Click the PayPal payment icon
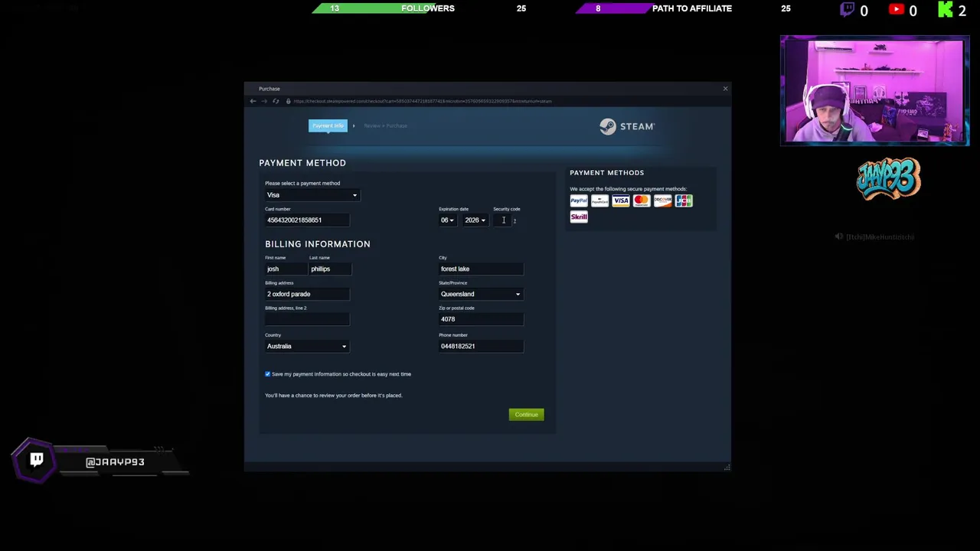Viewport: 980px width, 551px height. pos(579,201)
